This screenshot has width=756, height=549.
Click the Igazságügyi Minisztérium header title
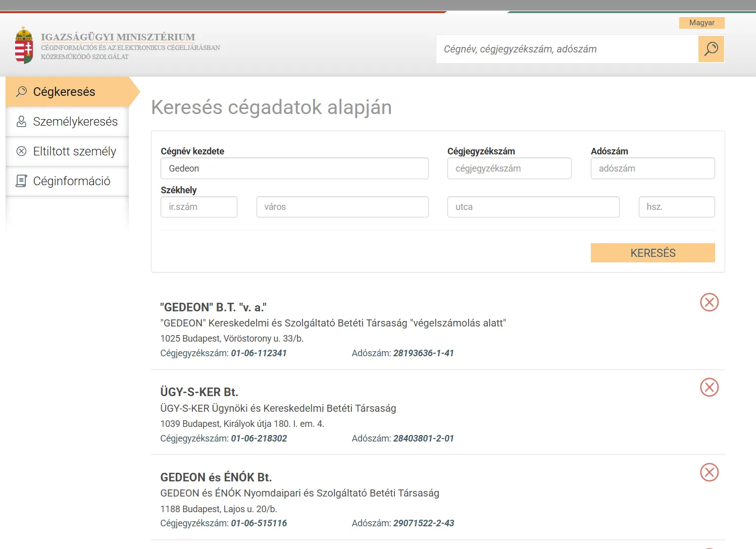point(118,37)
